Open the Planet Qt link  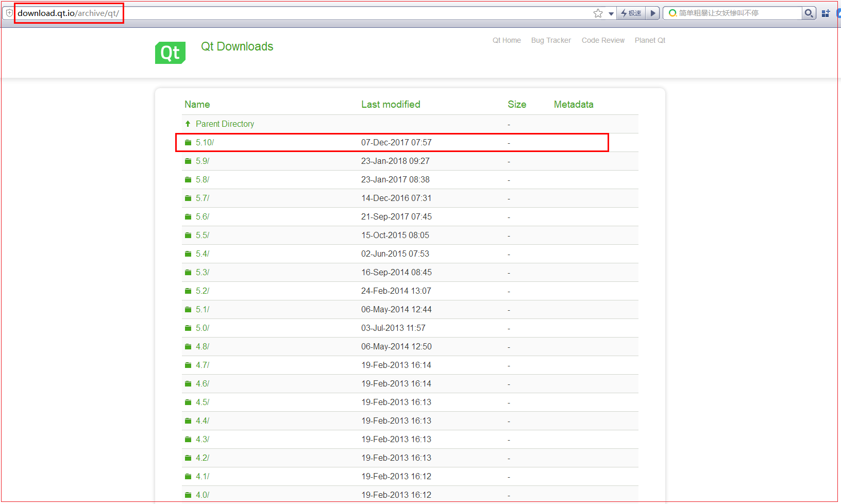pyautogui.click(x=650, y=40)
